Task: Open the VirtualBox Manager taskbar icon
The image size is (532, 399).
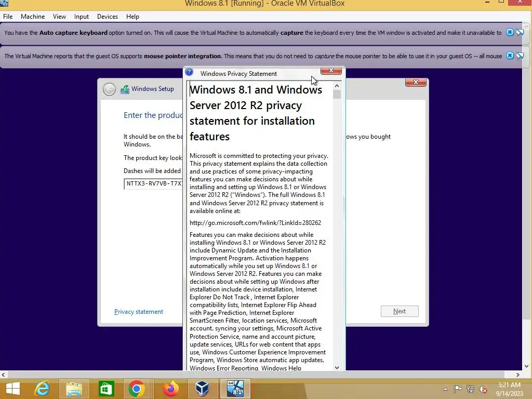Action: (202, 389)
